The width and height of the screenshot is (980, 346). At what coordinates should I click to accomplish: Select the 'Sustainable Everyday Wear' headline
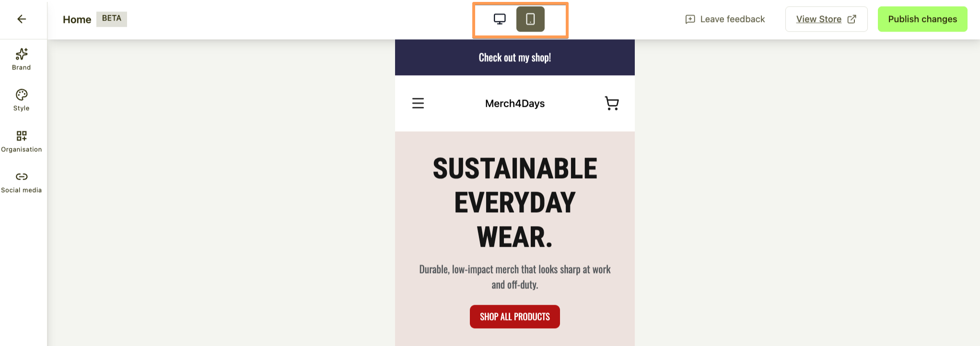[x=515, y=202]
